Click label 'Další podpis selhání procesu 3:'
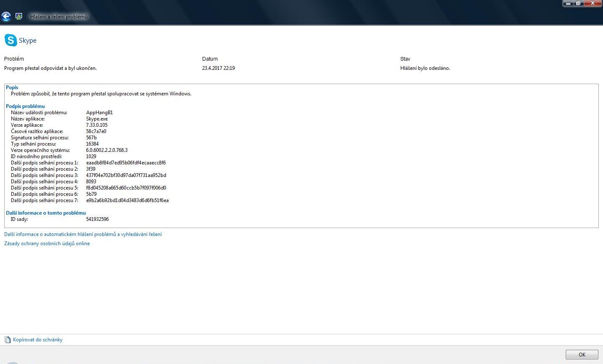This screenshot has height=364, width=603. (44, 175)
